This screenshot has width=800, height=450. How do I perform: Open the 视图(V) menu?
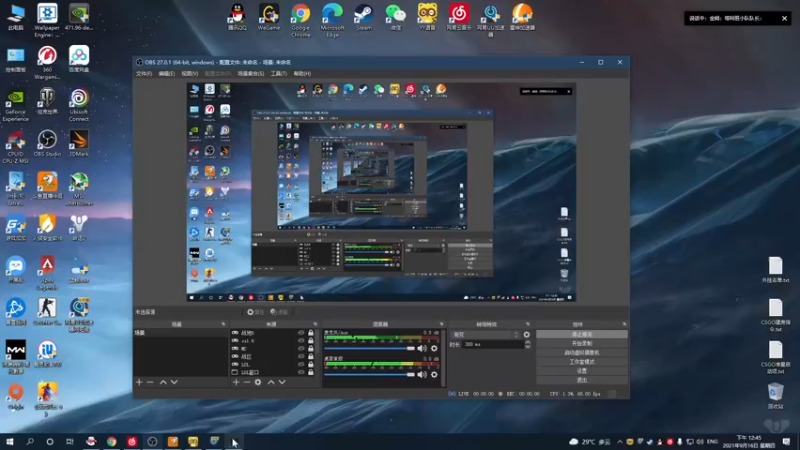click(x=189, y=73)
